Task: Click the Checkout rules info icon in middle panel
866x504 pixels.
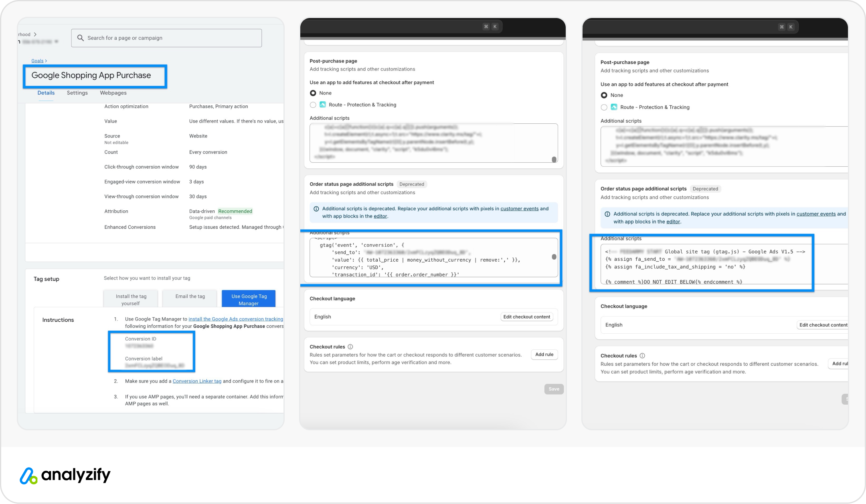Action: (x=350, y=347)
